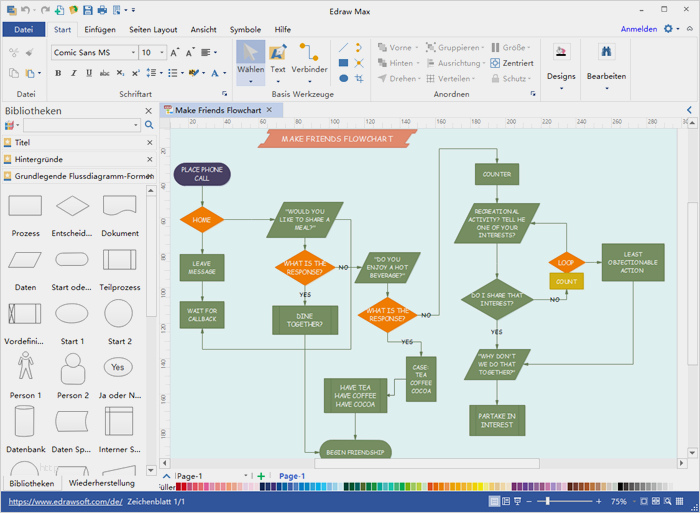Toggle bold formatting
Screen dimensions: 700x513
pyautogui.click(x=59, y=73)
